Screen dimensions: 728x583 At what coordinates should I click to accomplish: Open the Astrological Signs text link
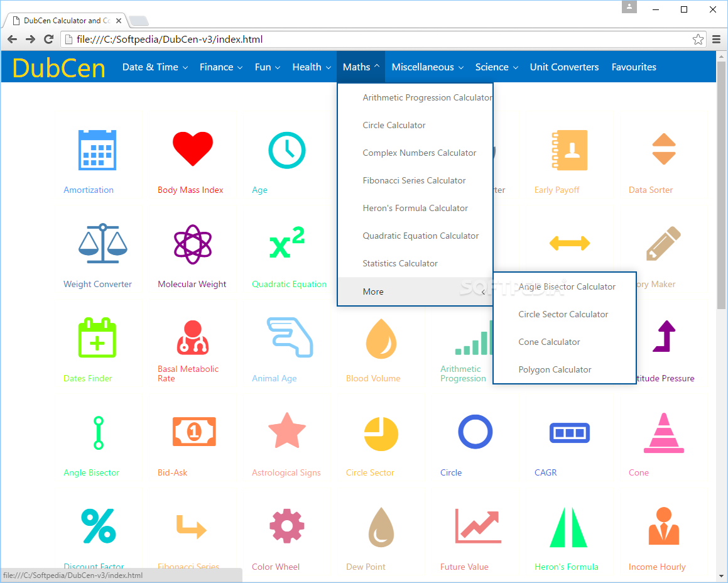[x=286, y=472]
